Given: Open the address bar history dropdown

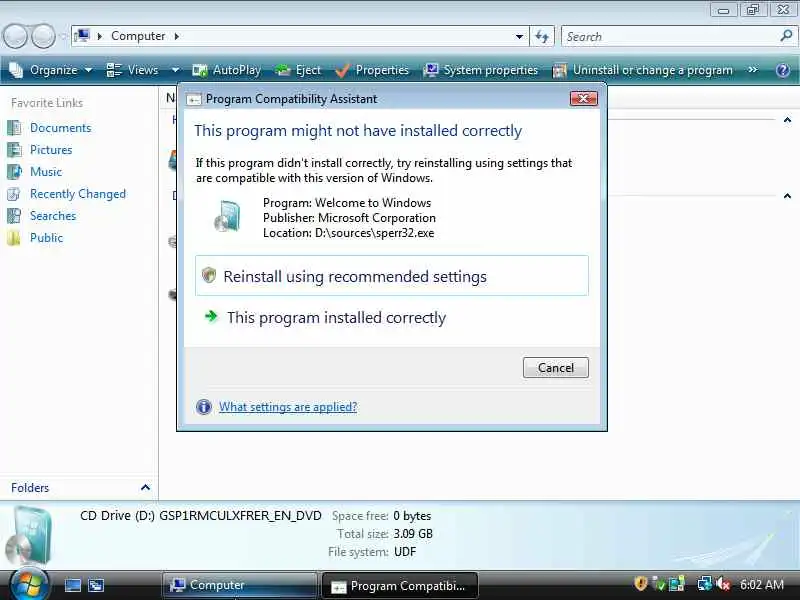Looking at the screenshot, I should 519,36.
